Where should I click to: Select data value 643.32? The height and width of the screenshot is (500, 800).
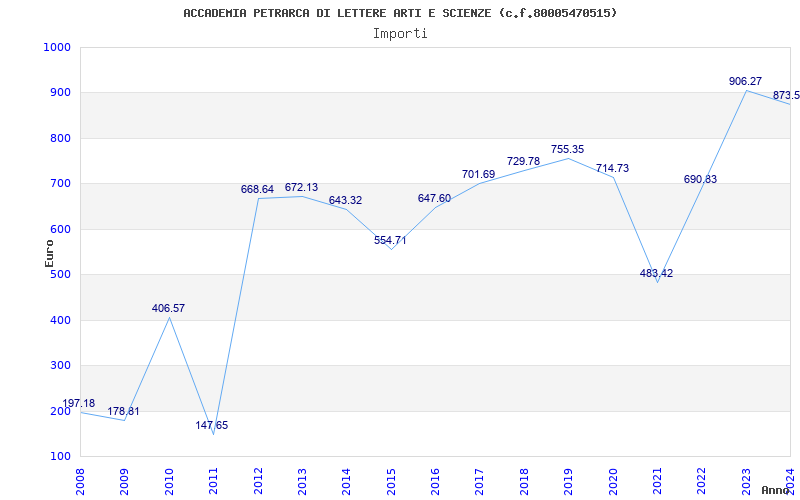345,201
